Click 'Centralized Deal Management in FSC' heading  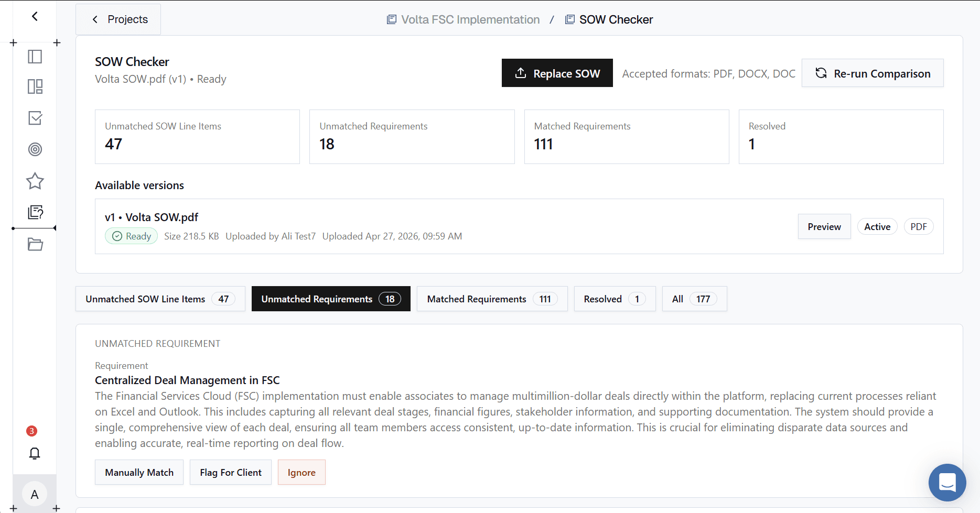pyautogui.click(x=187, y=380)
